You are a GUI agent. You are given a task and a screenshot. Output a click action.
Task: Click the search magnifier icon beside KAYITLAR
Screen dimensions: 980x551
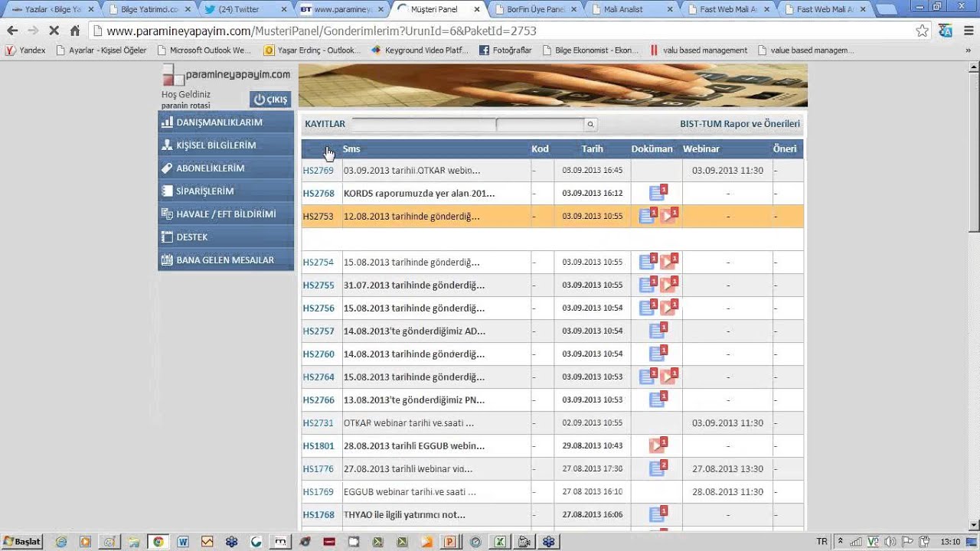[590, 124]
